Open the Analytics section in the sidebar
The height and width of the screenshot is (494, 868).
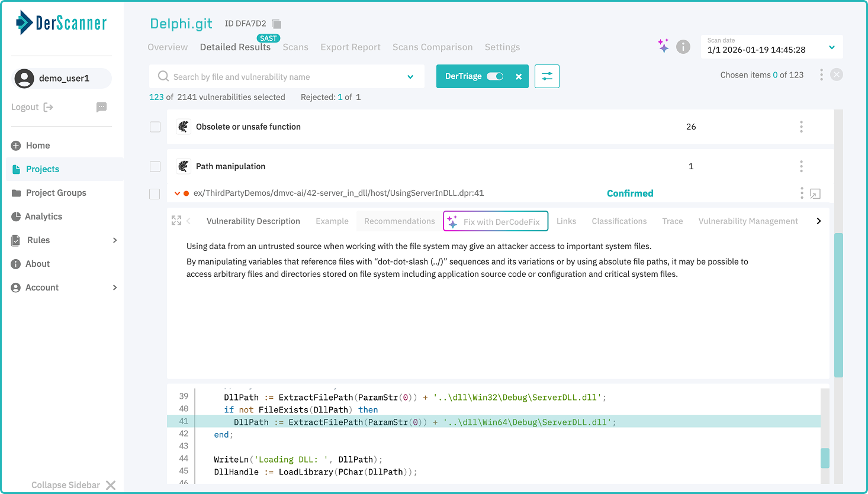point(43,216)
